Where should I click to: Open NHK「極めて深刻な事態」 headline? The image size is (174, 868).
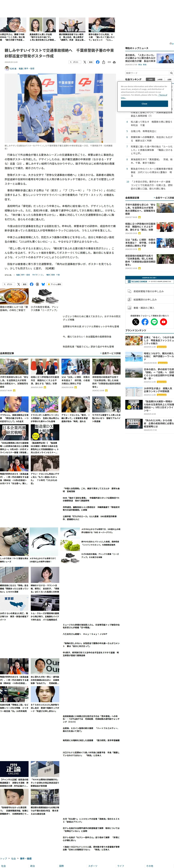(x=91, y=499)
